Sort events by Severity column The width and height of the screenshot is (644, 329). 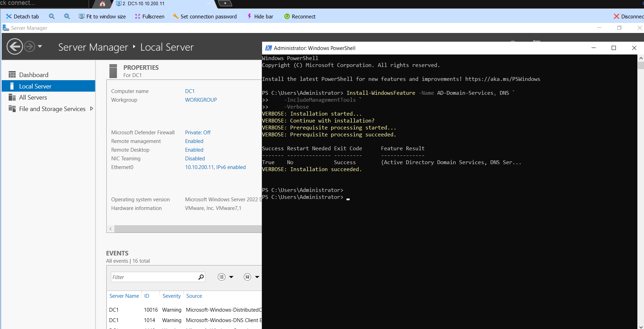171,296
